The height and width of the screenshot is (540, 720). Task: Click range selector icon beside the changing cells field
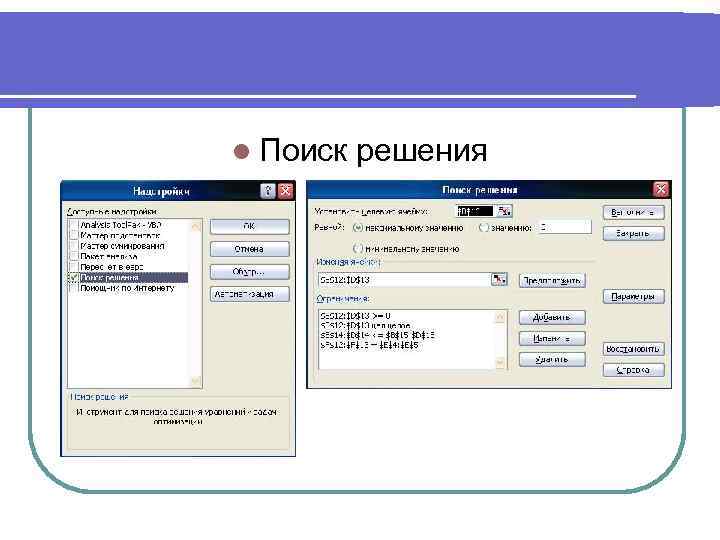(499, 279)
